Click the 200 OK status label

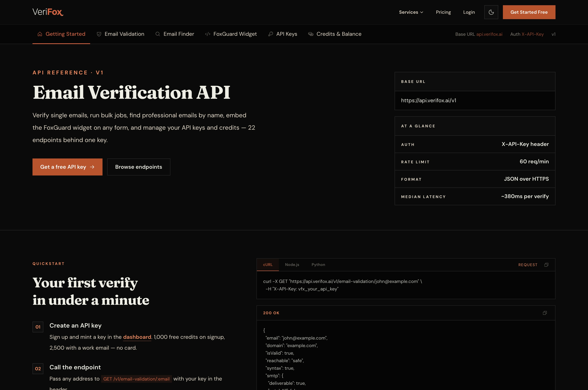point(271,313)
